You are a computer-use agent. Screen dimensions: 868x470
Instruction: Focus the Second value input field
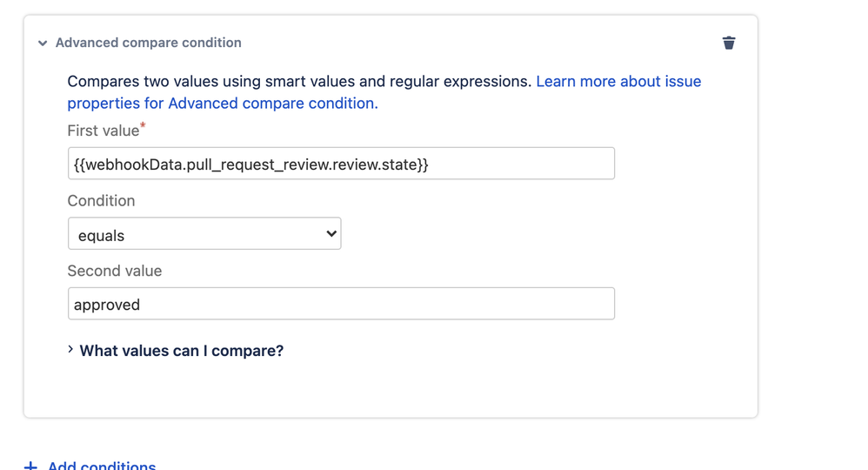341,304
